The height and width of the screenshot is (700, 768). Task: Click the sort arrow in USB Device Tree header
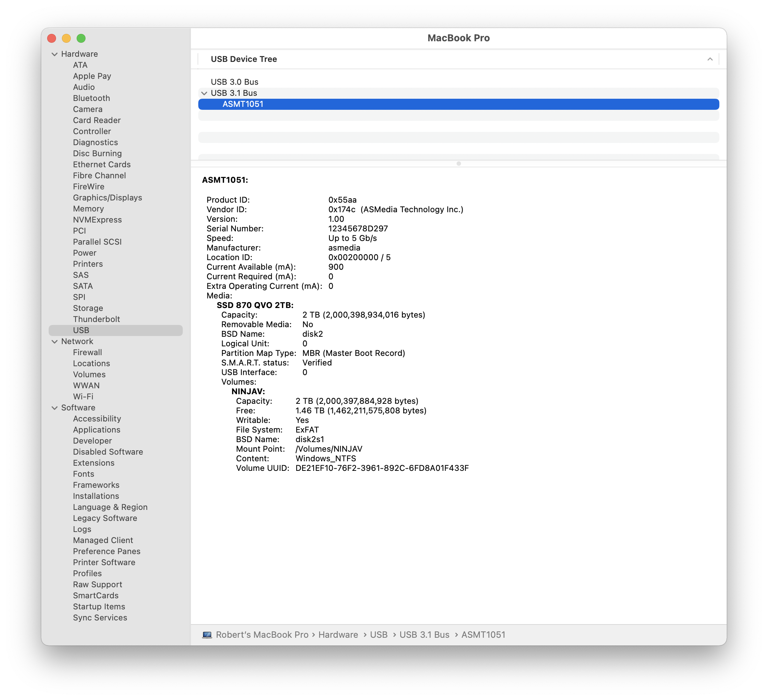point(710,59)
